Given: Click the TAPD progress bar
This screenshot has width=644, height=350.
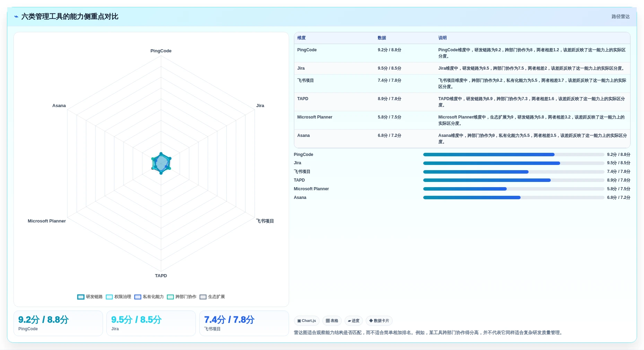Looking at the screenshot, I should click(514, 180).
